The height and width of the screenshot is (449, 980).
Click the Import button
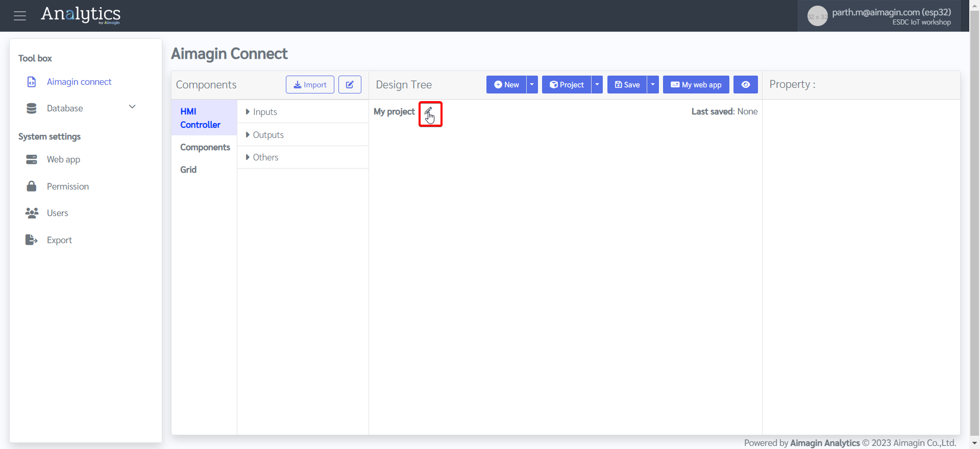click(310, 85)
